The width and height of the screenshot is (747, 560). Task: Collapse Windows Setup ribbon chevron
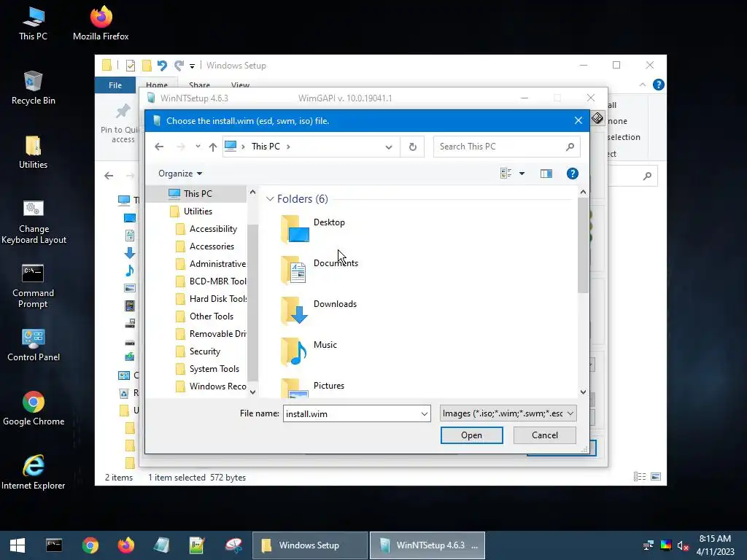[643, 85]
